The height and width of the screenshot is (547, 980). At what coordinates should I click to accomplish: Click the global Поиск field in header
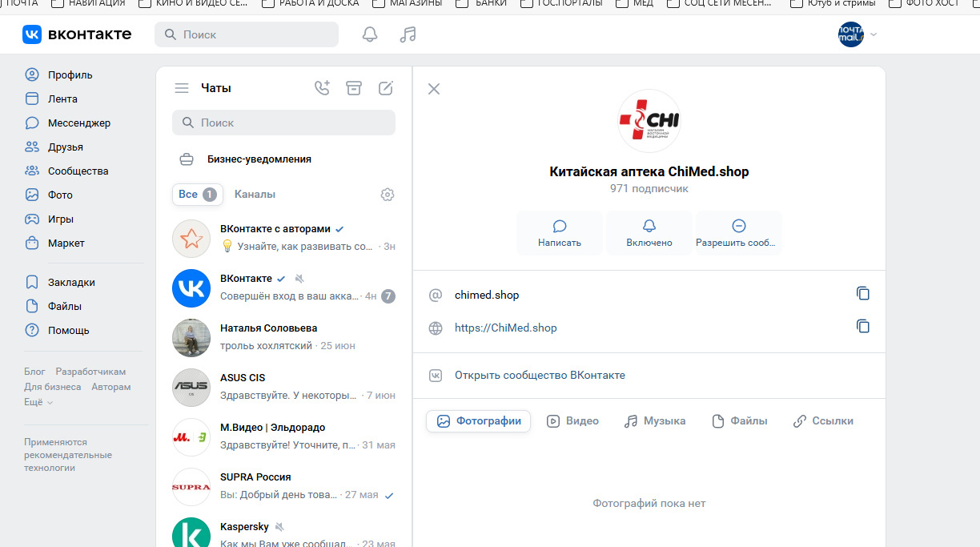tap(247, 34)
